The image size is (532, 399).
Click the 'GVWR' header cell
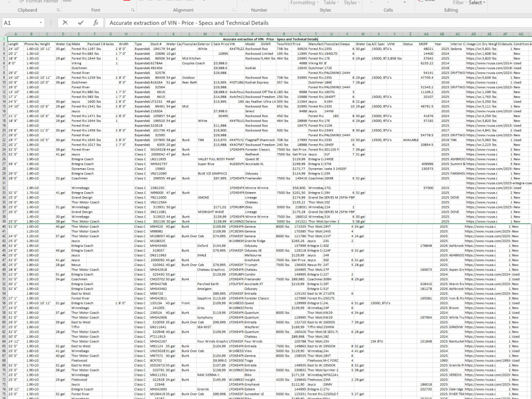[x=268, y=44]
